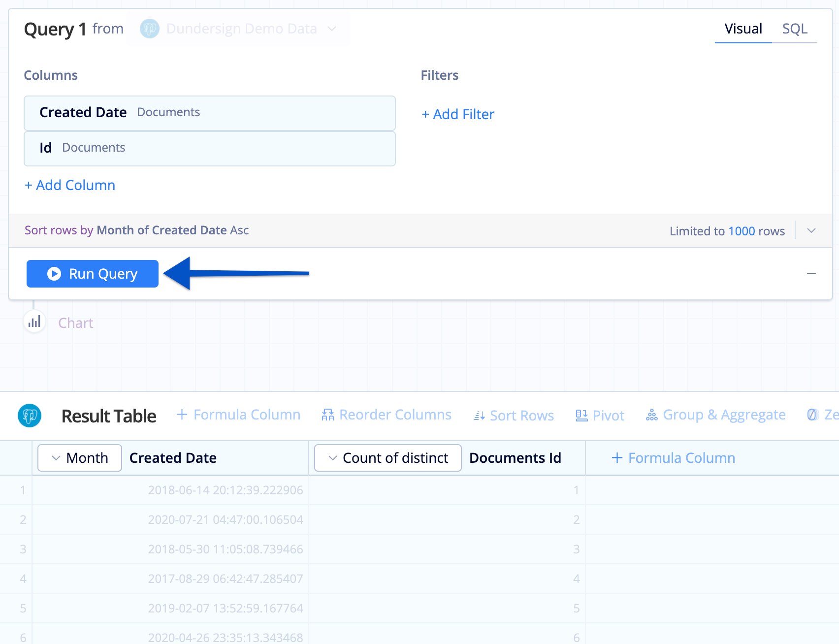Collapse the query panel with minus button
Viewport: 839px width, 644px height.
tap(811, 274)
